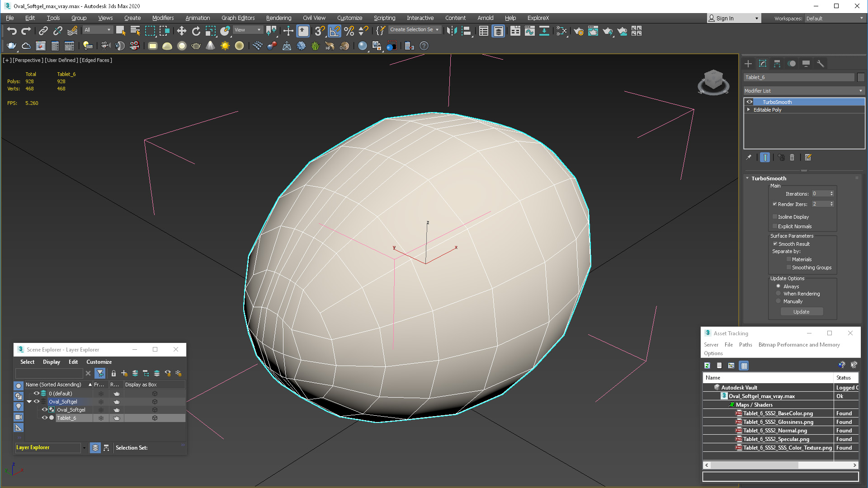Open the Rendering menu
Screen dimensions: 868x488
tap(278, 18)
